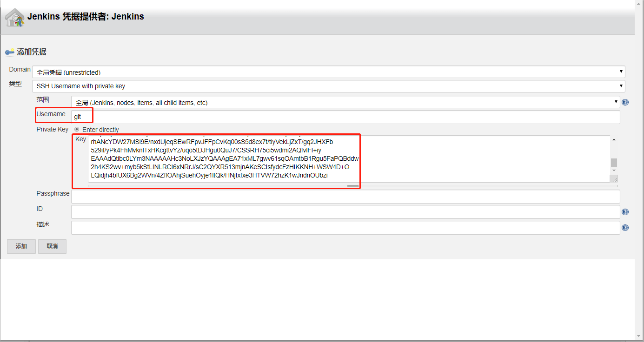Click the key line starting with LQidjh4bfUX6Bg2WVn
Viewport: 644px width, 342px height.
point(209,175)
